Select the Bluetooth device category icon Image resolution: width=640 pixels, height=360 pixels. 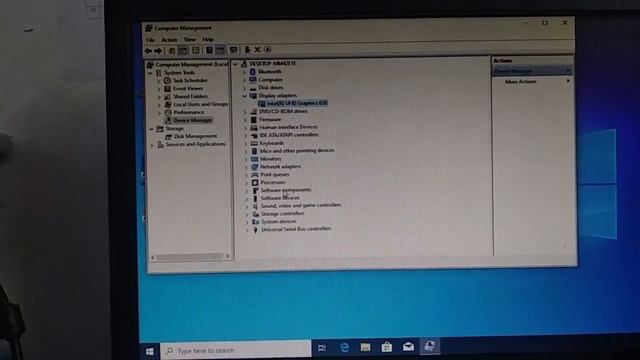point(253,72)
